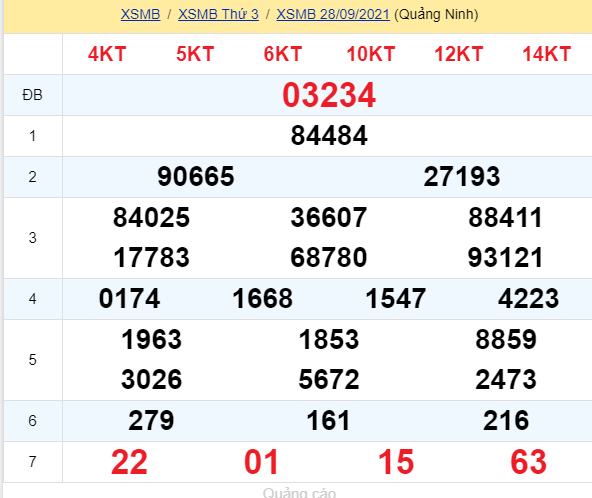
Task: Click the special prize number 03234
Action: (329, 95)
